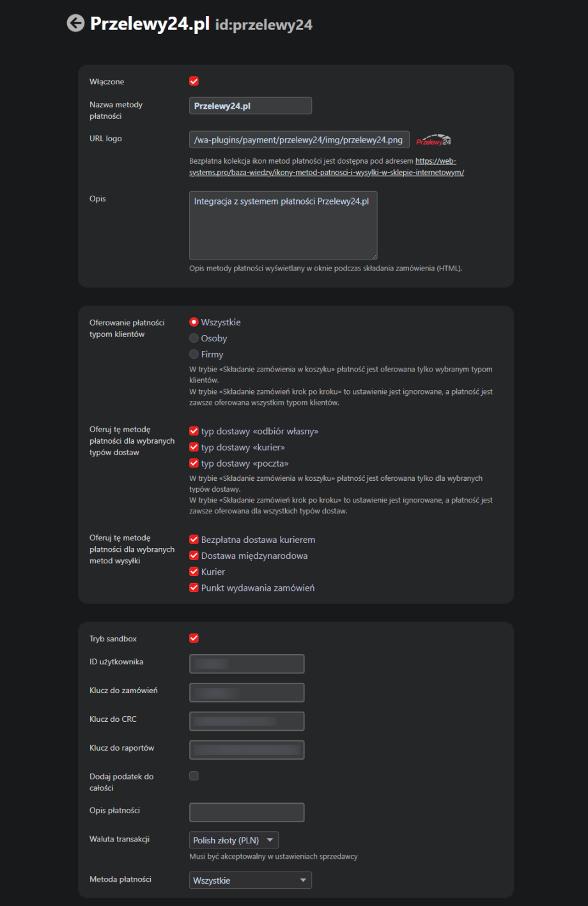Disable Tryb sandbox checkbox
588x906 pixels.
coord(194,638)
